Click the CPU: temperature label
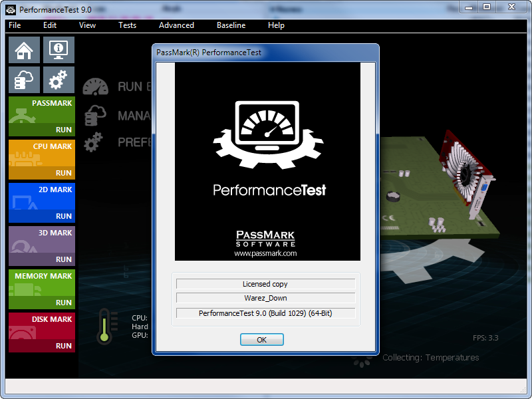 coord(140,318)
